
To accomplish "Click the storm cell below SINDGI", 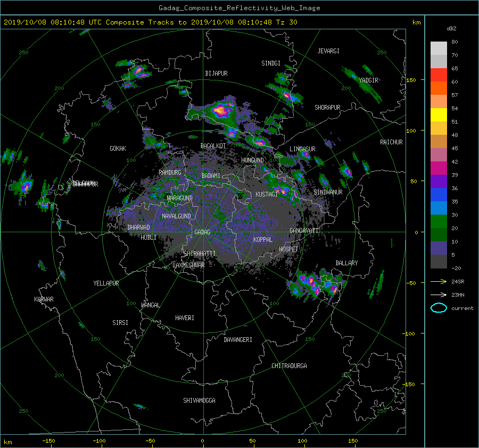I will point(287,95).
